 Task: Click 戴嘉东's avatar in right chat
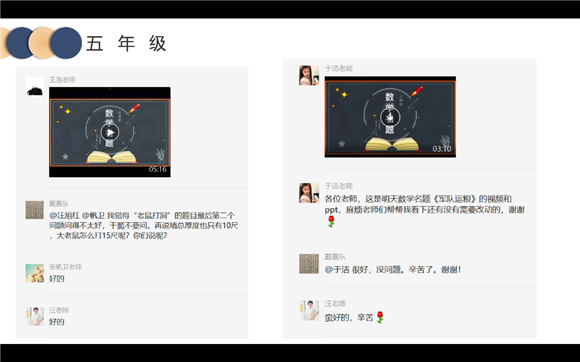point(309,264)
